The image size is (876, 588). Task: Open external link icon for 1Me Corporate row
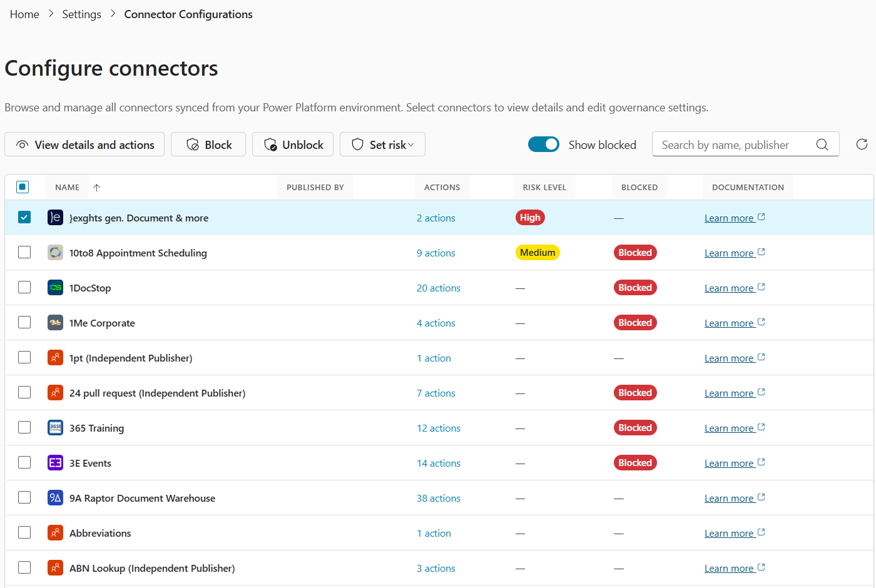pos(761,322)
